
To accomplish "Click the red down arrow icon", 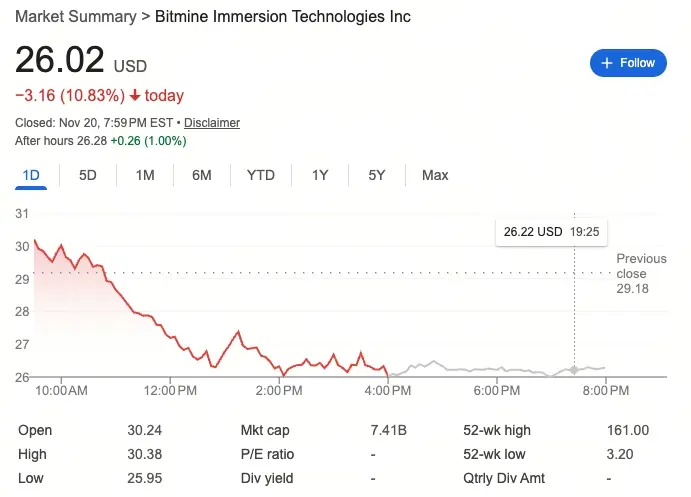I will (135, 96).
